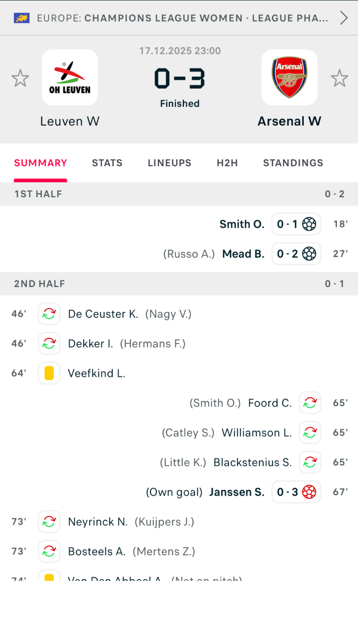View the STANDINGS page

[x=293, y=163]
